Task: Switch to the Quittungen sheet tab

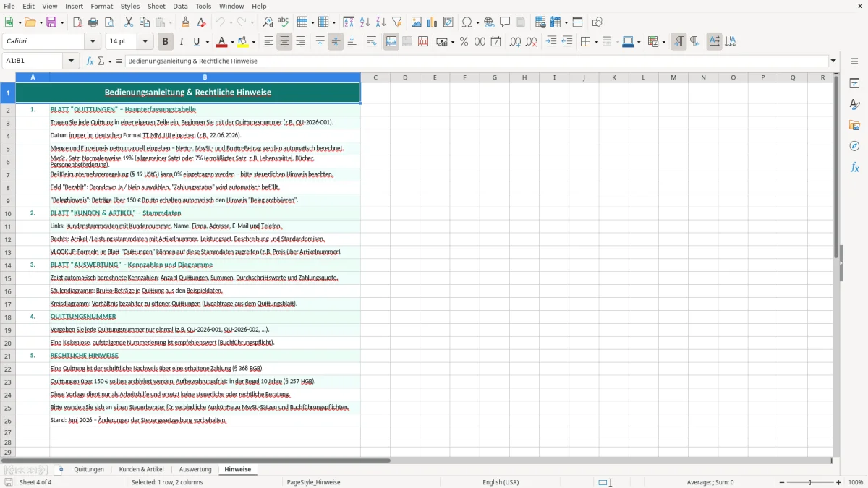Action: pyautogui.click(x=89, y=470)
